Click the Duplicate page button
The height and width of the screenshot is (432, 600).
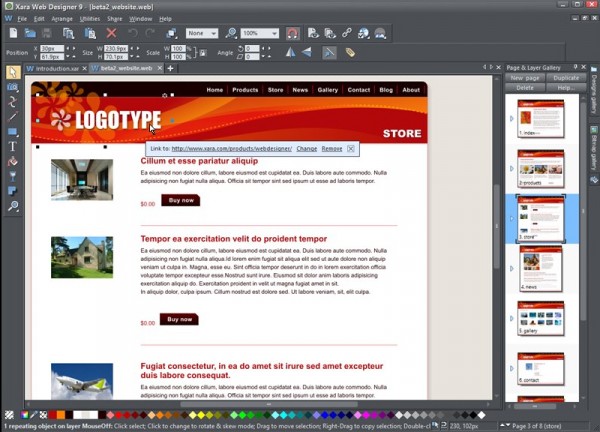tap(566, 78)
